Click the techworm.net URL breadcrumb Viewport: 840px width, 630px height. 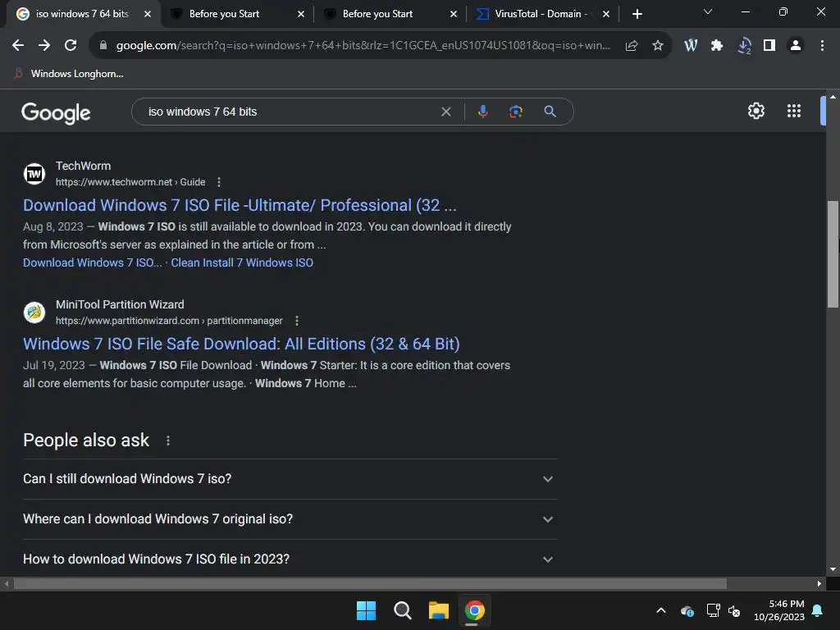(x=130, y=182)
